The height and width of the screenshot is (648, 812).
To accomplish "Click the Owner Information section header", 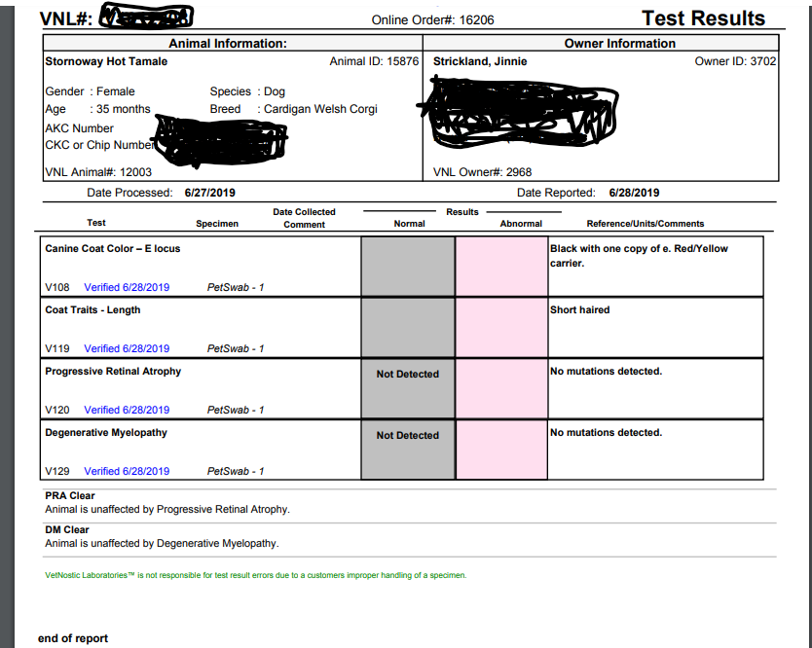I will tap(619, 44).
